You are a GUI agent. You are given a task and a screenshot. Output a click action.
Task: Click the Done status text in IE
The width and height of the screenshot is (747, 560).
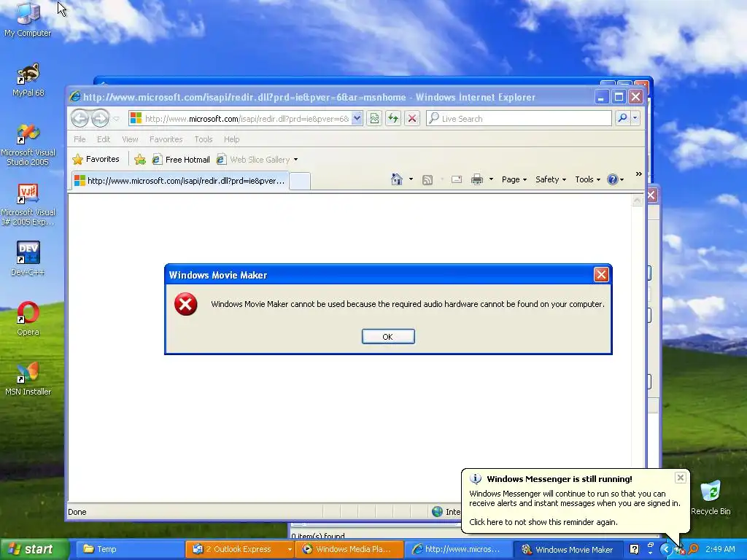pyautogui.click(x=77, y=512)
